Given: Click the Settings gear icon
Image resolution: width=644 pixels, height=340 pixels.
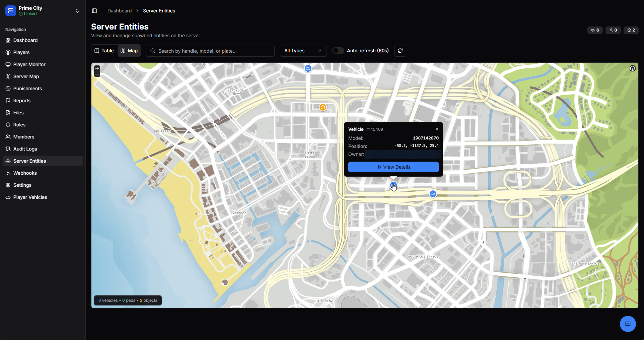Looking at the screenshot, I should click(8, 185).
